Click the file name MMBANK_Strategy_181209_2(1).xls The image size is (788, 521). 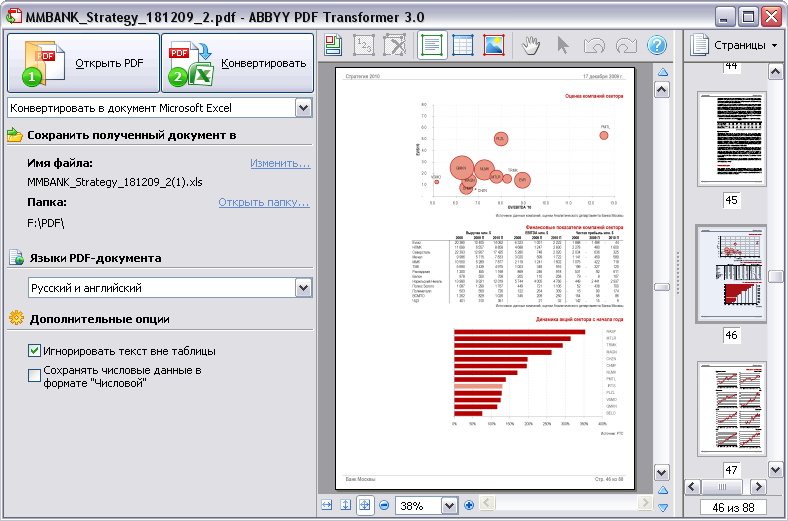click(115, 182)
